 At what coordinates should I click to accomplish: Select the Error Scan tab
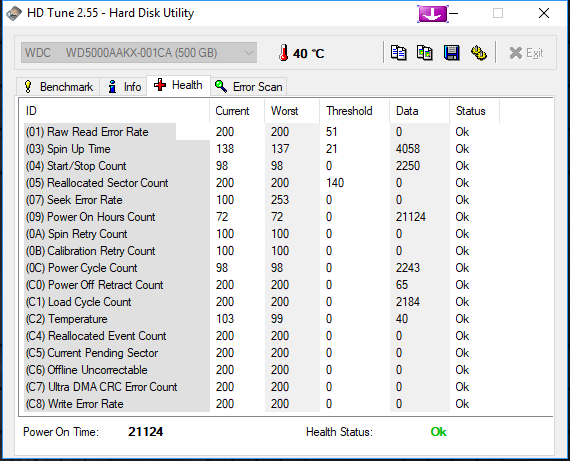pos(248,87)
